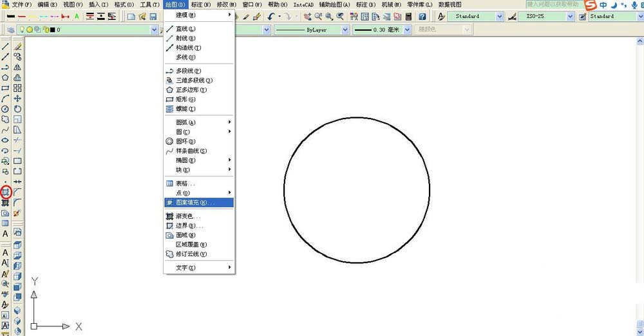Expand the layer 0 dropdown list

154,30
